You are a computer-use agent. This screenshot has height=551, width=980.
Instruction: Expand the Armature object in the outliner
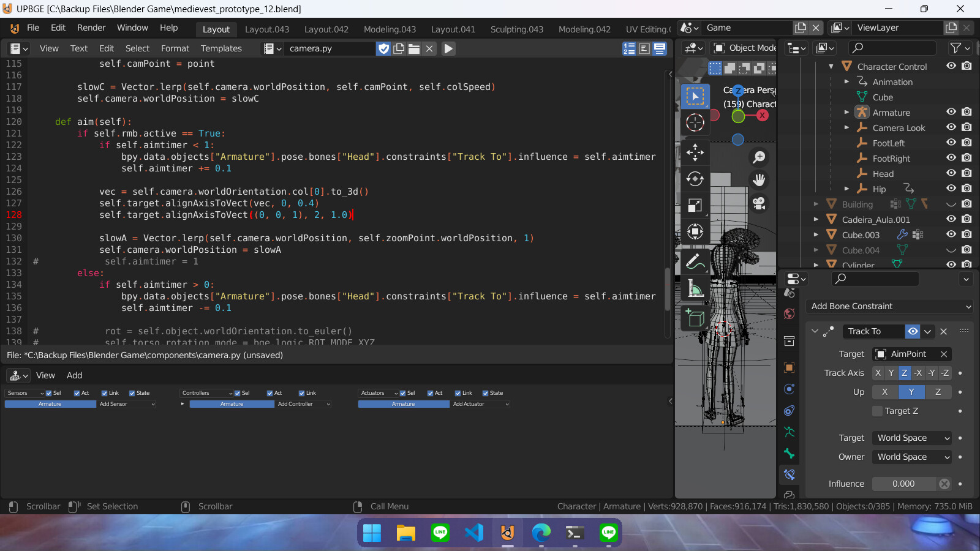point(846,112)
